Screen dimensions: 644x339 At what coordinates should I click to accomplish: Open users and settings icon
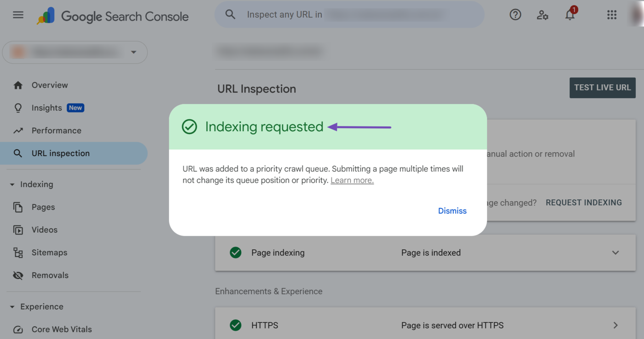(x=542, y=15)
